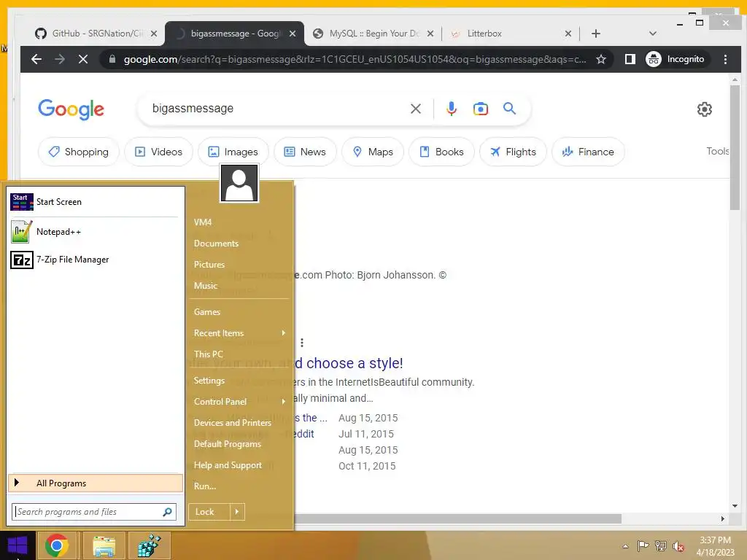Launch 7-Zip File Manager

(96, 260)
